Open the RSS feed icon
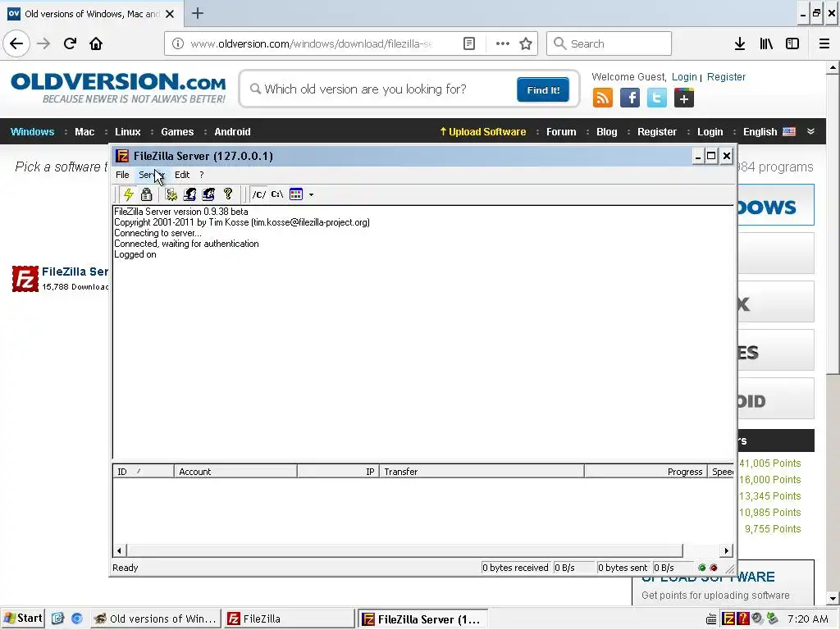This screenshot has width=840, height=630. (603, 98)
